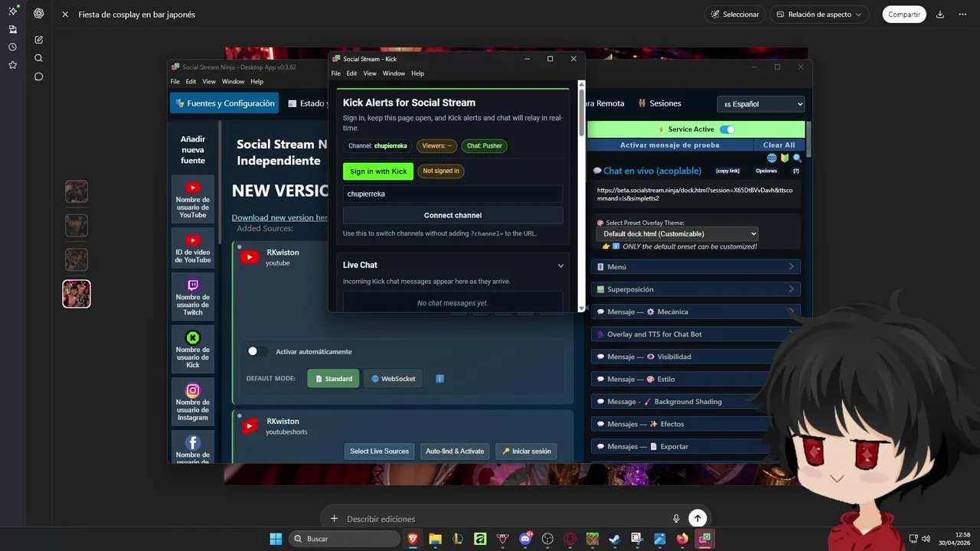Send edit prompt with arrow button
The width and height of the screenshot is (980, 551).
(x=697, y=518)
